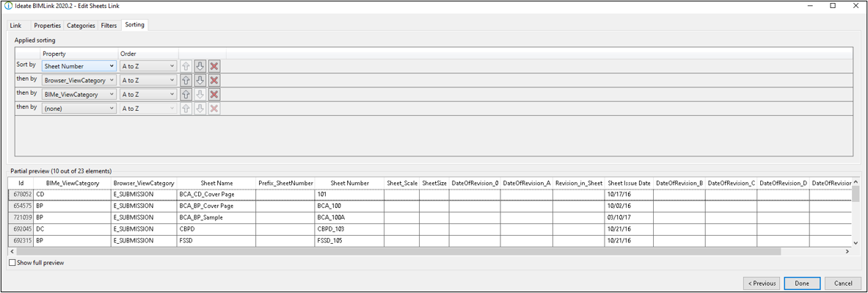
Task: Click the preview scroll-right arrow
Action: point(847,251)
